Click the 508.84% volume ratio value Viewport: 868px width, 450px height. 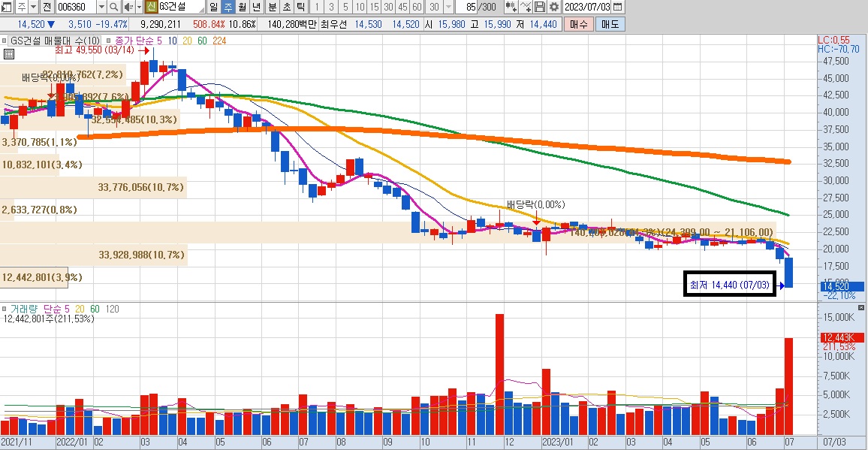(209, 24)
